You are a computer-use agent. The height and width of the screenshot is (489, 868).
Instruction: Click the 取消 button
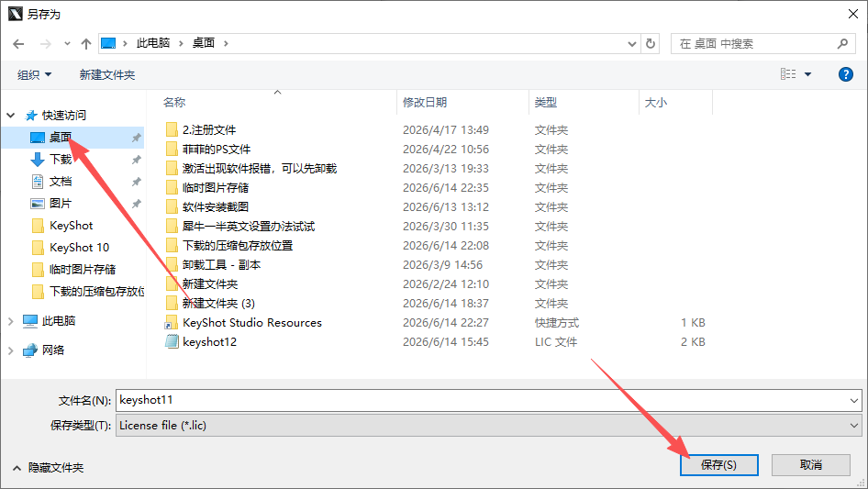[x=811, y=464]
